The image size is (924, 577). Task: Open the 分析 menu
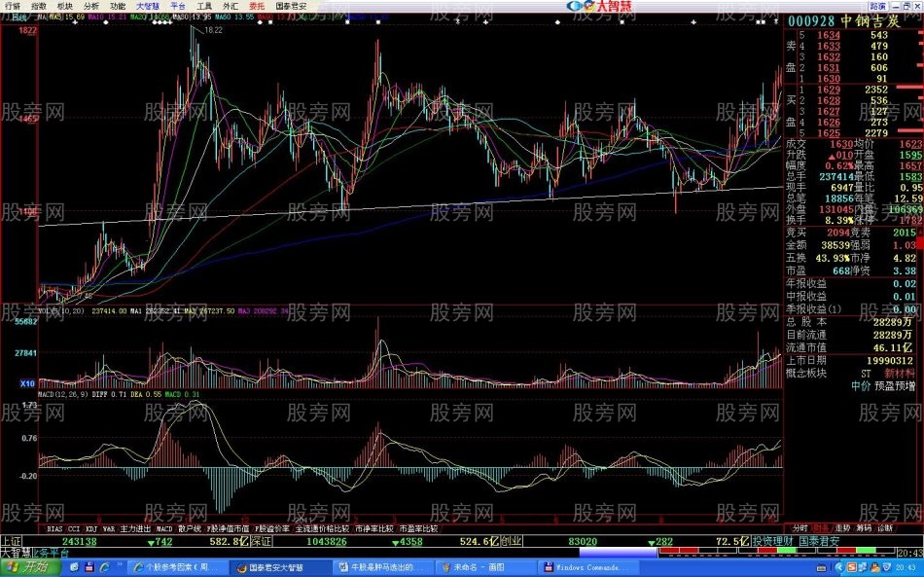[x=89, y=6]
